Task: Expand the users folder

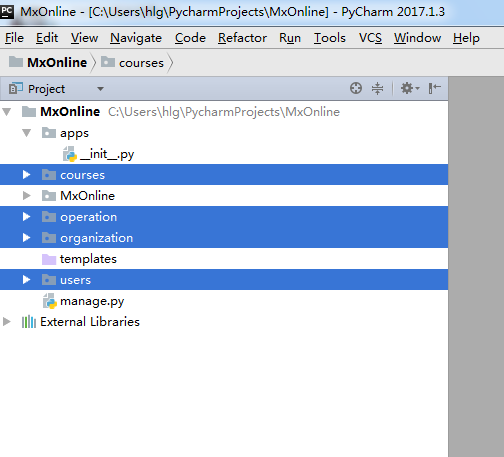Action: (x=26, y=280)
